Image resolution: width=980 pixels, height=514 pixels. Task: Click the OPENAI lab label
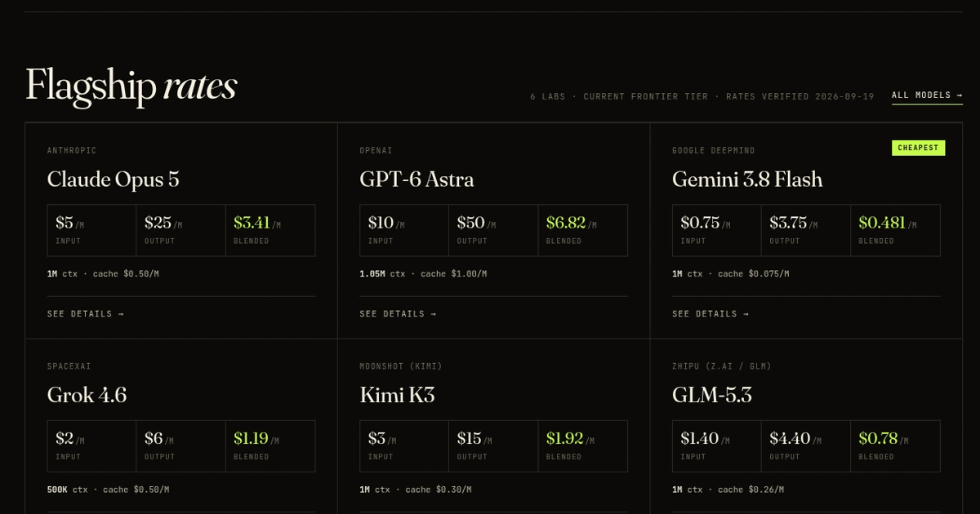pyautogui.click(x=376, y=151)
